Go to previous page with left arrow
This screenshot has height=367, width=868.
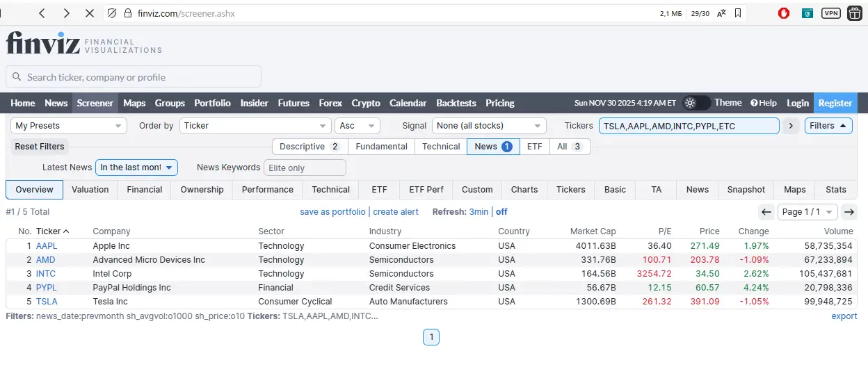pyautogui.click(x=766, y=212)
